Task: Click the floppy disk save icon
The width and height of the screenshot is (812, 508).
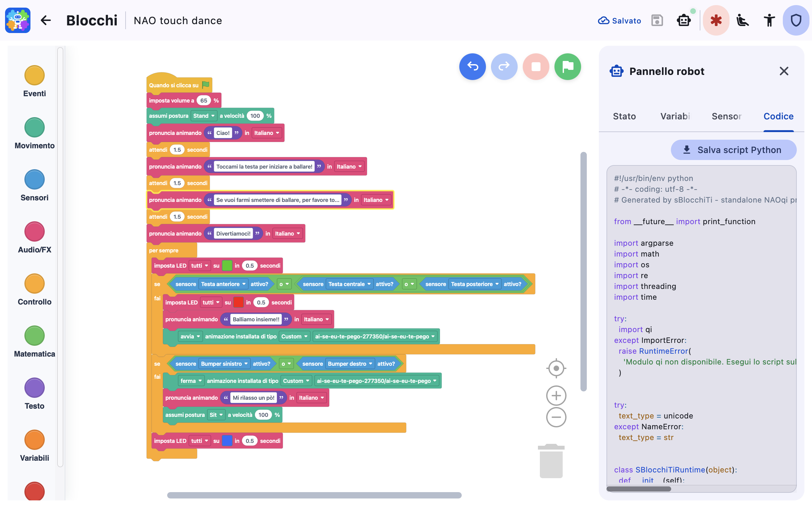Action: point(657,21)
